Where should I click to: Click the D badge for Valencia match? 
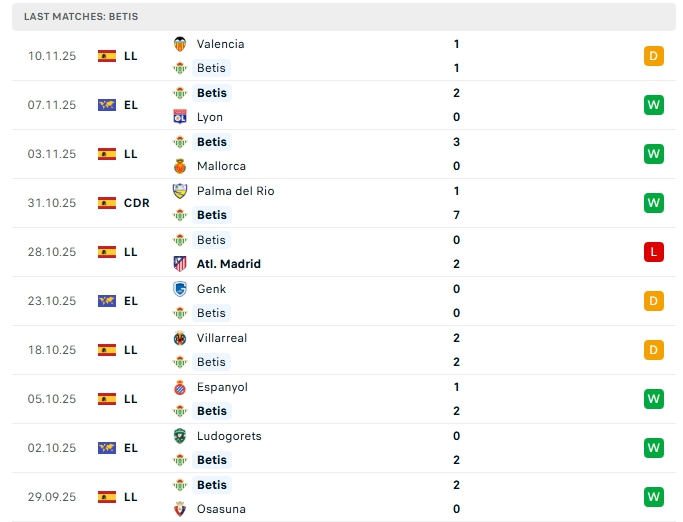pyautogui.click(x=654, y=56)
